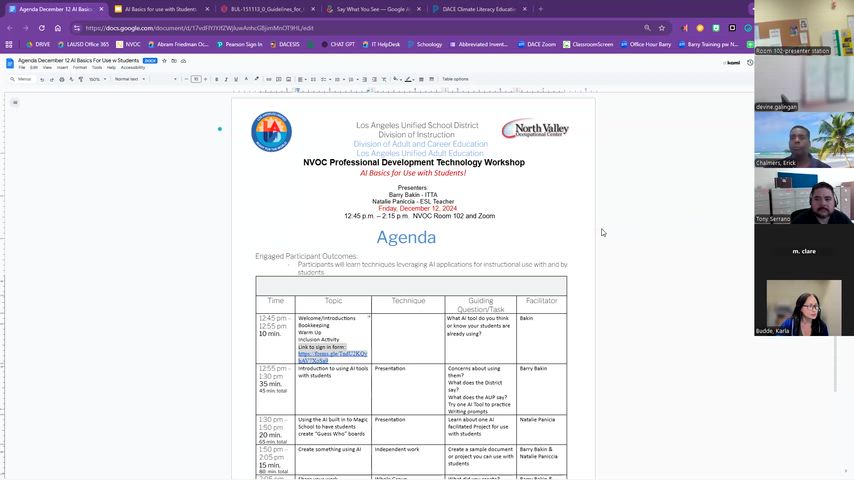The height and width of the screenshot is (480, 854).
Task: Increase the font size
Action: click(x=205, y=79)
